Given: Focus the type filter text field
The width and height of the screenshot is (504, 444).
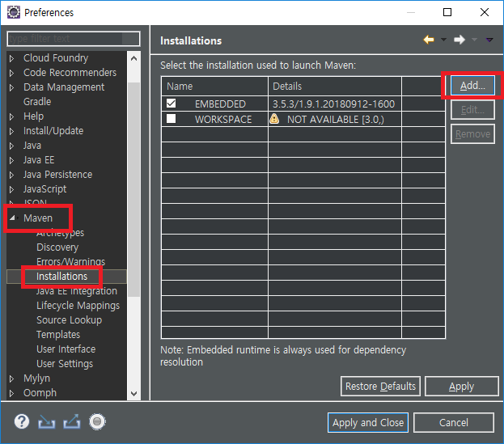Looking at the screenshot, I should tap(74, 39).
